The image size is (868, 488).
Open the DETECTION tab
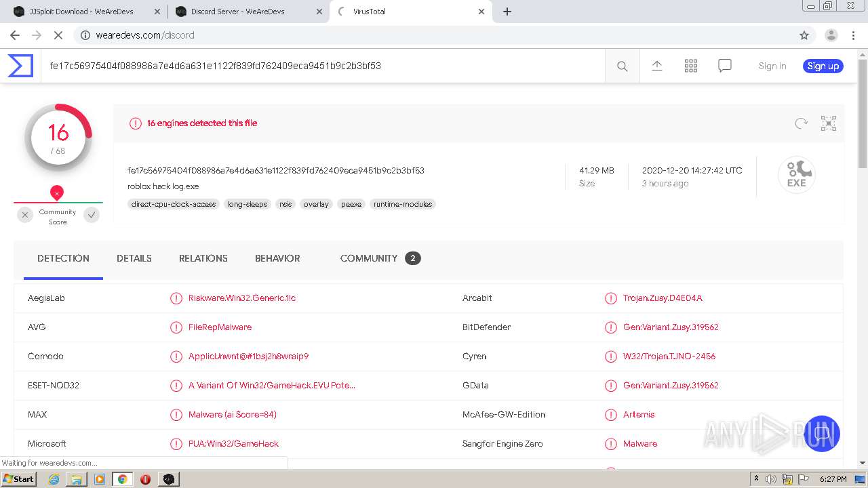(63, 258)
